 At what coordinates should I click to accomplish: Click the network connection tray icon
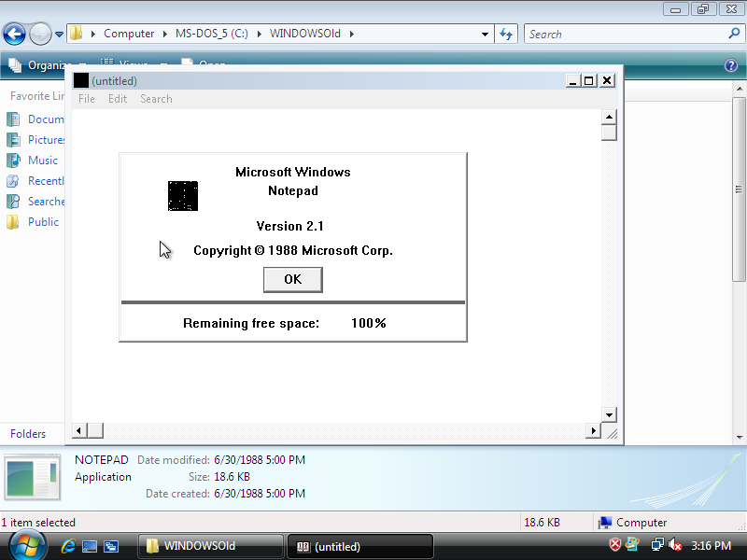657,545
